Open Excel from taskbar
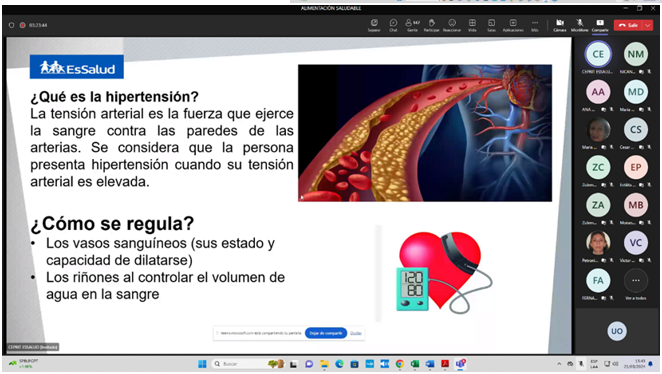662x374 pixels. (x=415, y=364)
